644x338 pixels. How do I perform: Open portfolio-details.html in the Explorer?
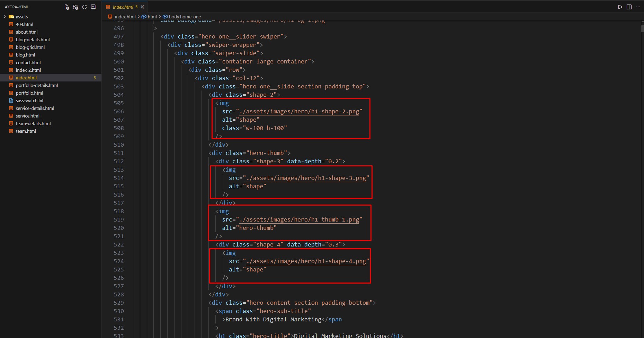click(x=37, y=85)
